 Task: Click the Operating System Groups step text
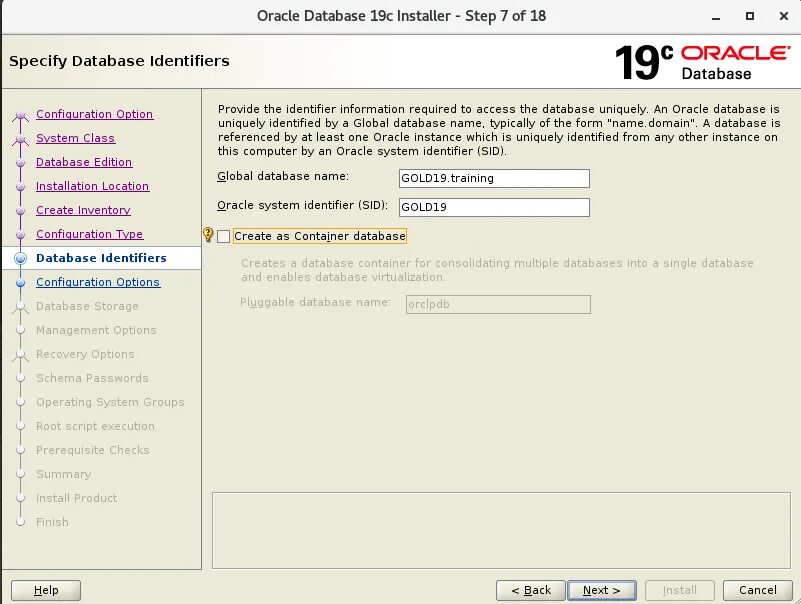point(110,402)
